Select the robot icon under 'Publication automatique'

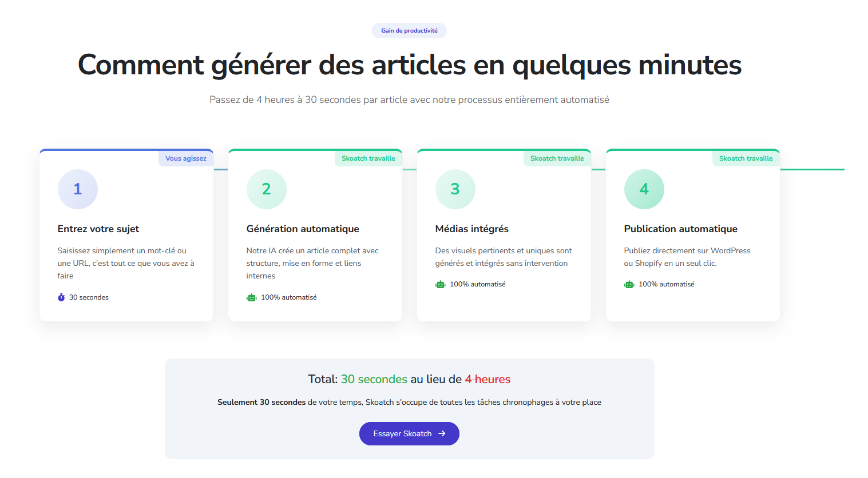click(x=629, y=284)
